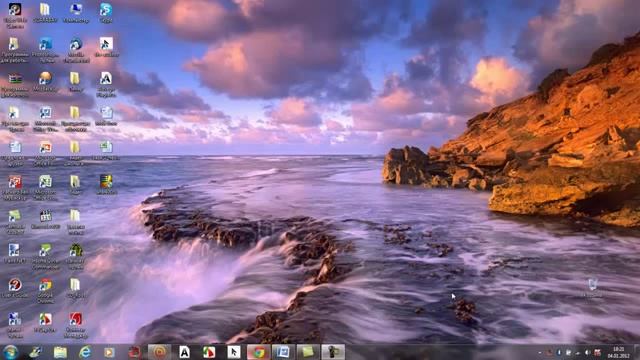Viewport: 640px width, 360px height.
Task: Open the taskbar clock and date
Action: click(618, 352)
